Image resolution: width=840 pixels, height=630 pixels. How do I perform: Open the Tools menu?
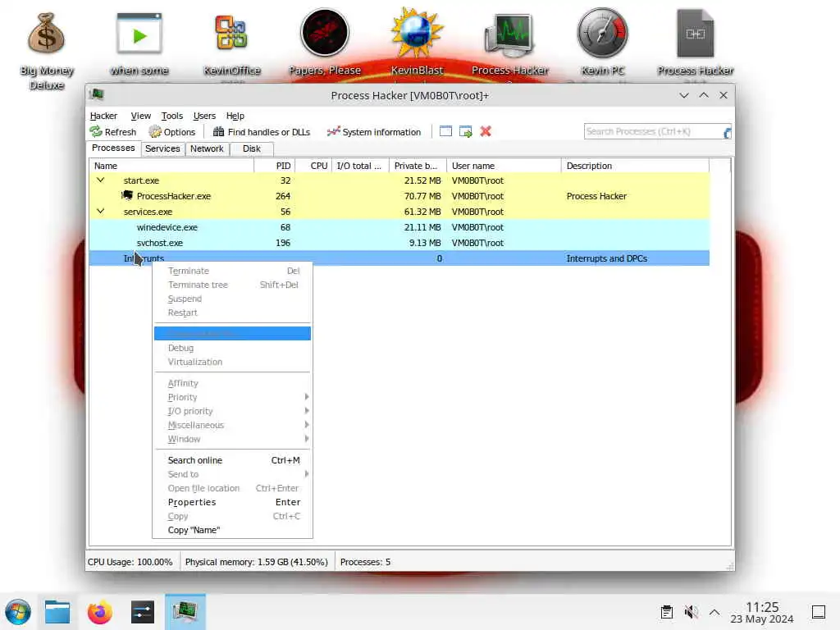(172, 116)
